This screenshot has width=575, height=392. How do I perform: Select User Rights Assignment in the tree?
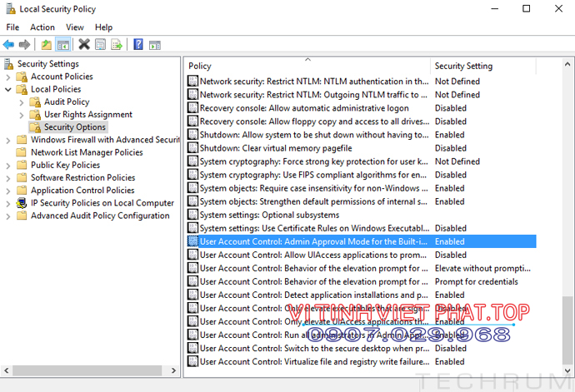[x=87, y=115]
